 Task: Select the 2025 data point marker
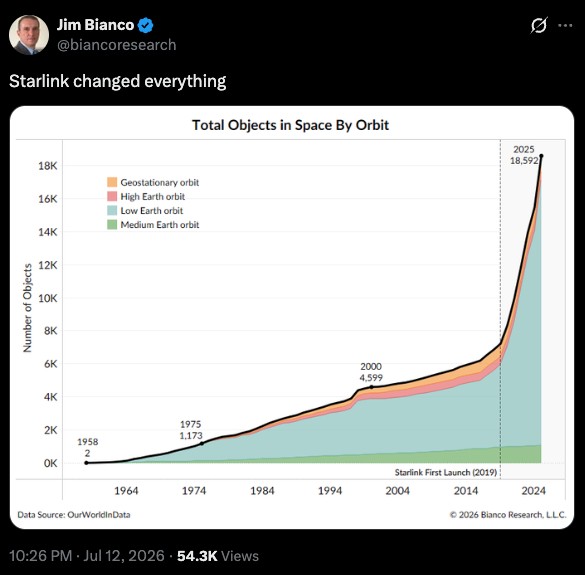pyautogui.click(x=541, y=156)
